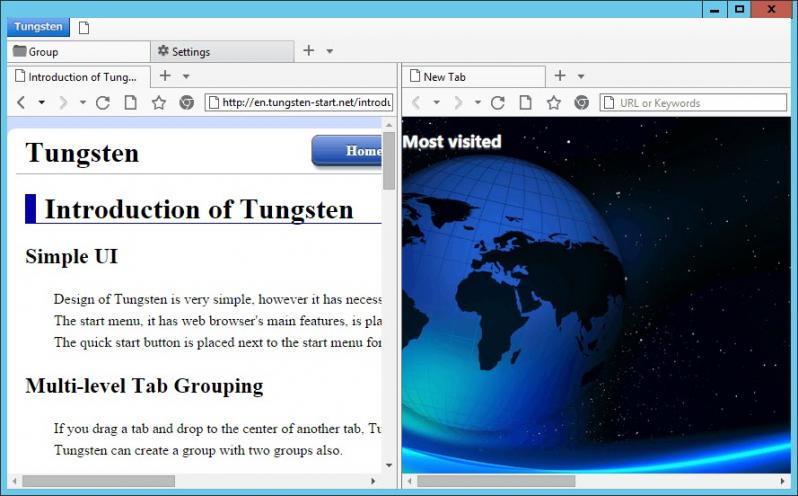Image resolution: width=798 pixels, height=496 pixels.
Task: Bookmark the page with left pane star
Action: click(159, 103)
